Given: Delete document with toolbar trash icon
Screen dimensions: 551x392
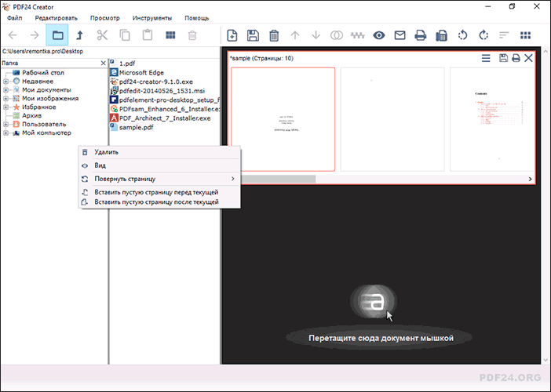Looking at the screenshot, I should 274,35.
